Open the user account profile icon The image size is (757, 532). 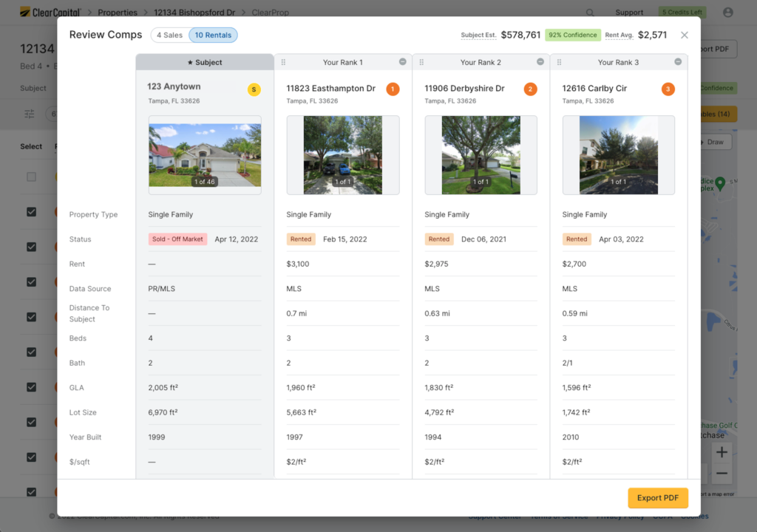727,13
